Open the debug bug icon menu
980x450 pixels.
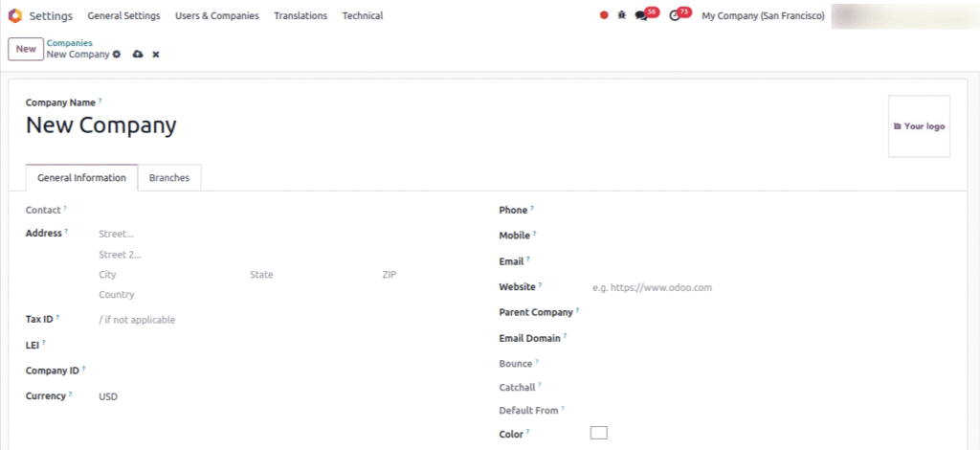[621, 15]
